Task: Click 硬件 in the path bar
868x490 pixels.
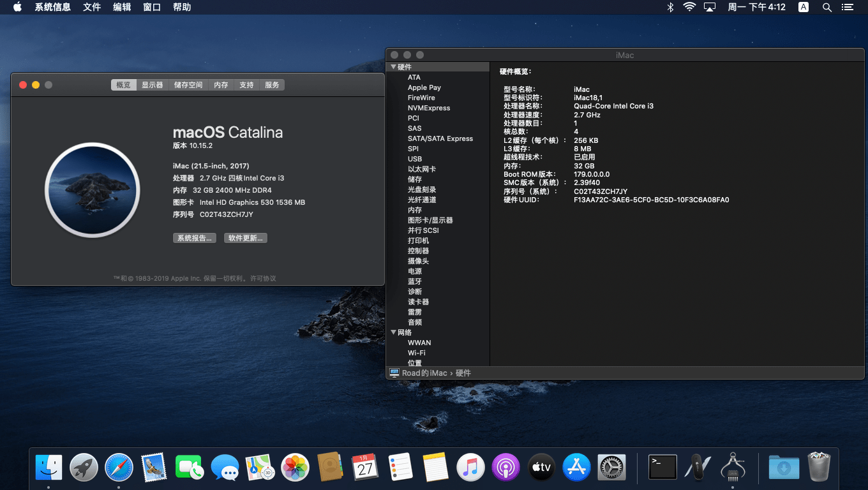Action: coord(463,373)
